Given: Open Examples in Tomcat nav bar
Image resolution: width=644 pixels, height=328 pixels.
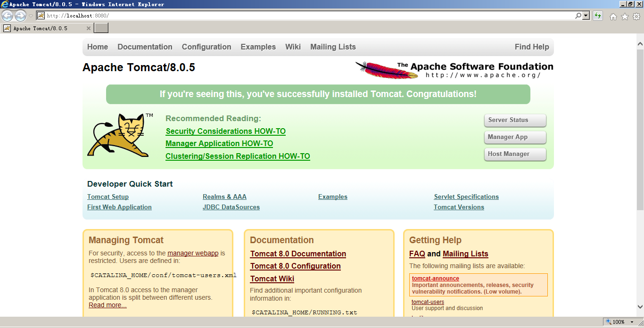Looking at the screenshot, I should 258,47.
